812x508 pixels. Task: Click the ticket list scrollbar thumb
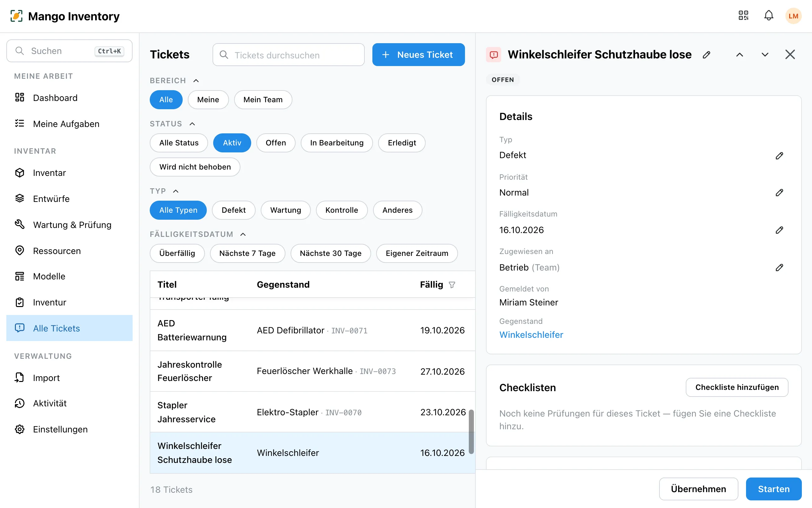coord(471,432)
